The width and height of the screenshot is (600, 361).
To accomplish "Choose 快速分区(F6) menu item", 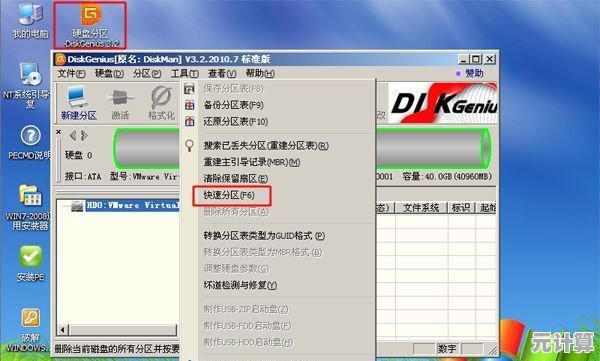I will point(279,195).
